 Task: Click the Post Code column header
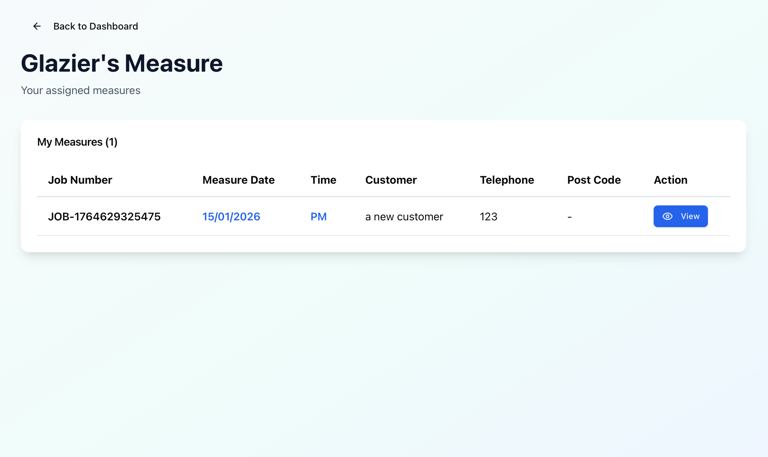click(x=594, y=180)
